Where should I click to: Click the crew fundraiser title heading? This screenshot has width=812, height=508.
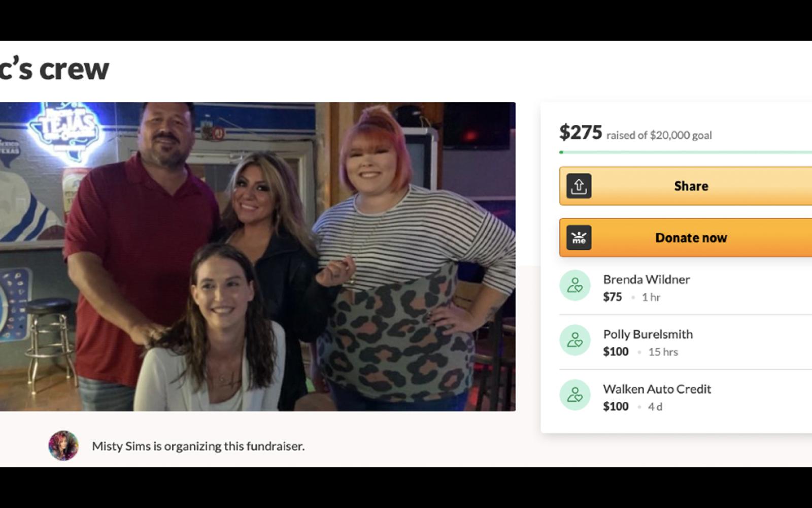54,69
